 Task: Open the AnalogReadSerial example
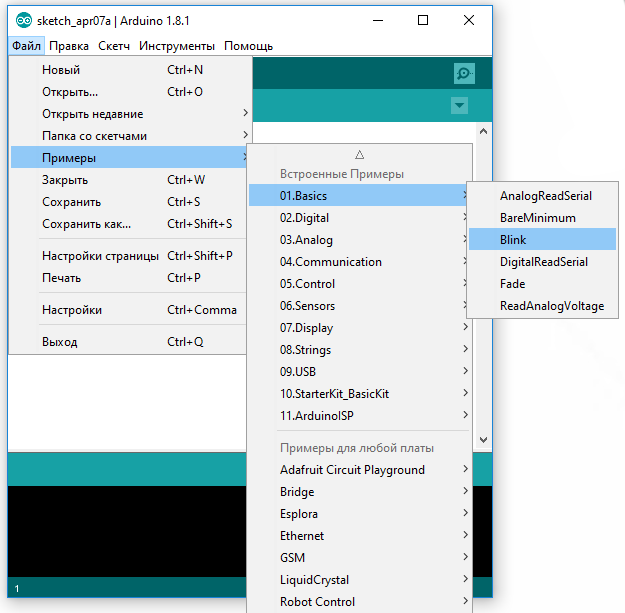[x=542, y=195]
